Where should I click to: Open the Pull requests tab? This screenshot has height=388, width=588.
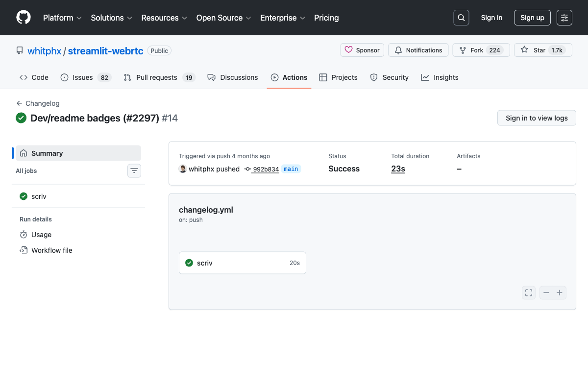tap(159, 77)
